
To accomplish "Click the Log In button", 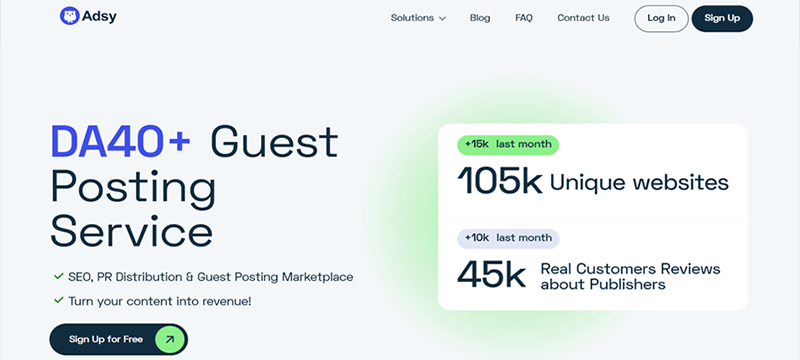I will 661,18.
